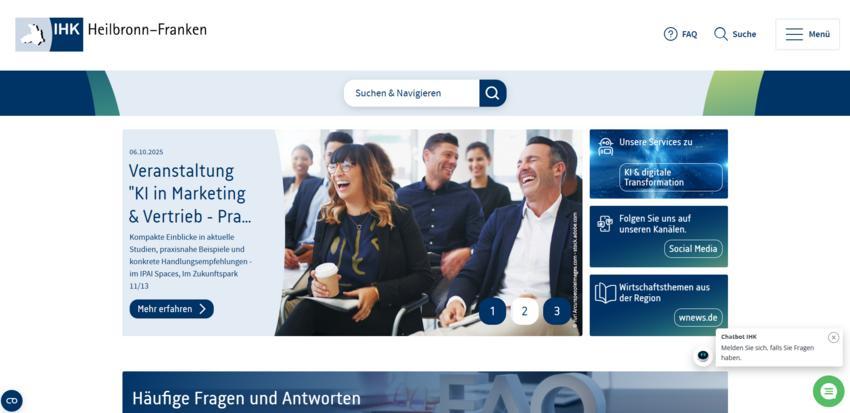Click the Social Media button
Screen dimensions: 850x413
pyautogui.click(x=693, y=249)
